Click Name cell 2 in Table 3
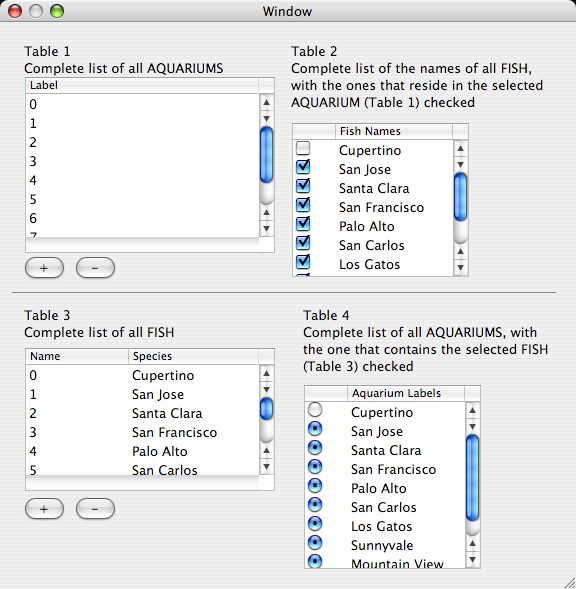The image size is (576, 589). click(x=77, y=413)
